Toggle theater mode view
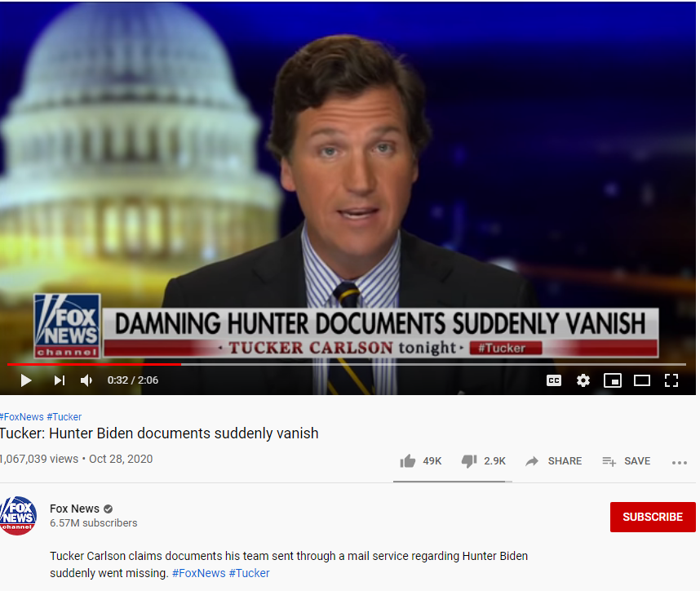The image size is (700, 591). (x=642, y=380)
